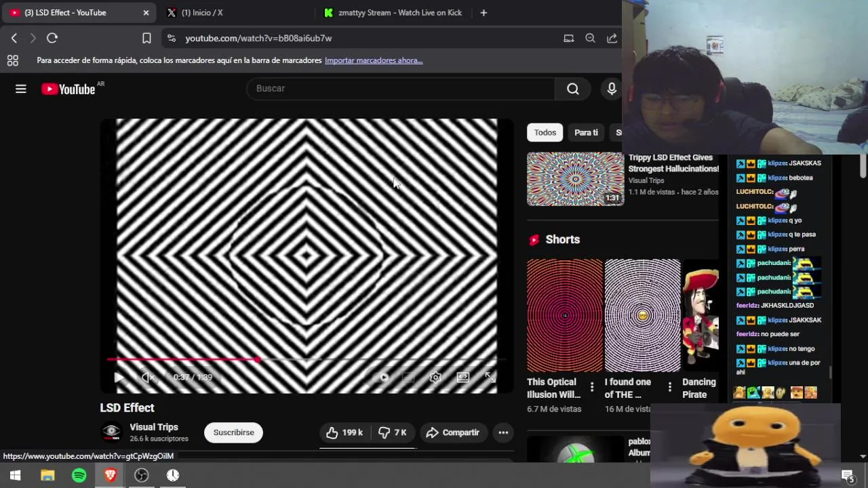Open the red spiral optical illusion Short
868x488 pixels.
pos(565,316)
